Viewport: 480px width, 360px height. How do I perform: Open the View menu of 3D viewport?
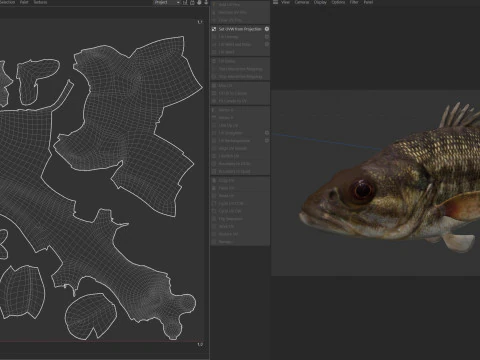click(286, 2)
